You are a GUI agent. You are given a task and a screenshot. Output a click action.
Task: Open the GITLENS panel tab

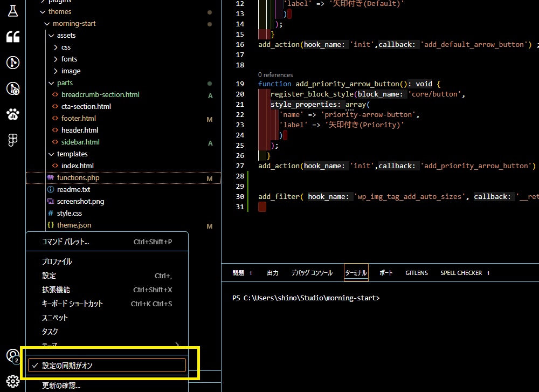(416, 273)
